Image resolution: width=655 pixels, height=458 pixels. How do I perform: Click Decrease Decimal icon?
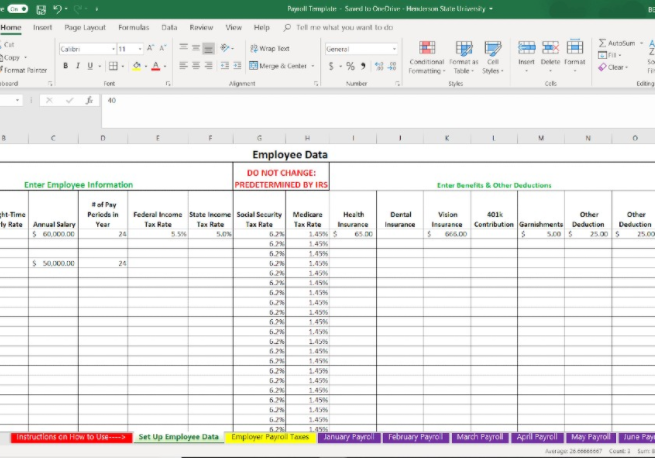pyautogui.click(x=391, y=66)
